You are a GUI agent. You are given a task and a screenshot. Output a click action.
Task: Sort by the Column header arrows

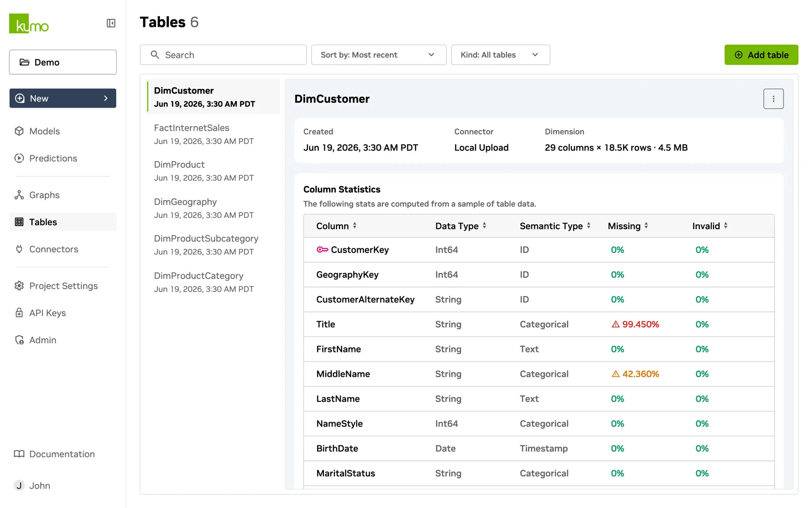click(355, 226)
